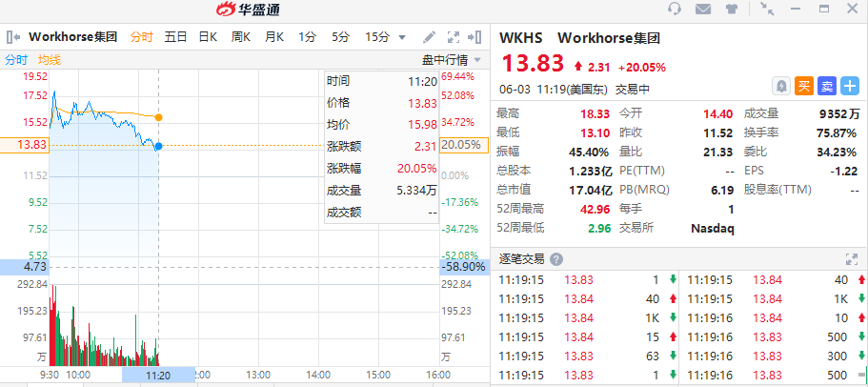
Task: Collapse the right quote panel icon
Action: point(474,37)
